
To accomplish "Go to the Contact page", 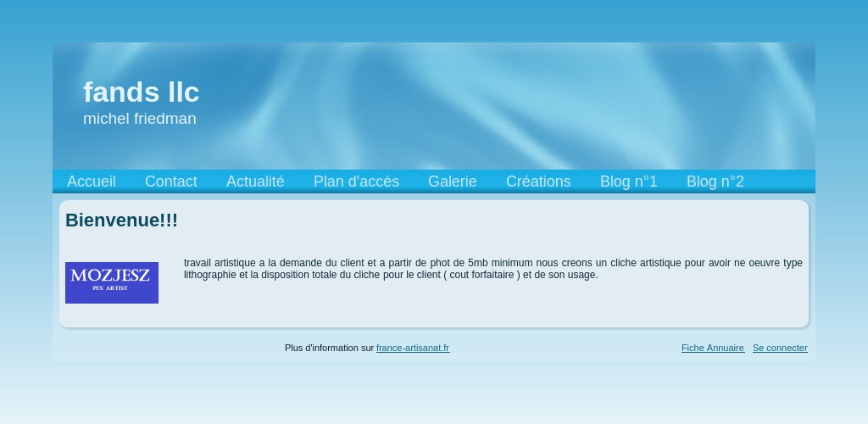I will point(171,181).
